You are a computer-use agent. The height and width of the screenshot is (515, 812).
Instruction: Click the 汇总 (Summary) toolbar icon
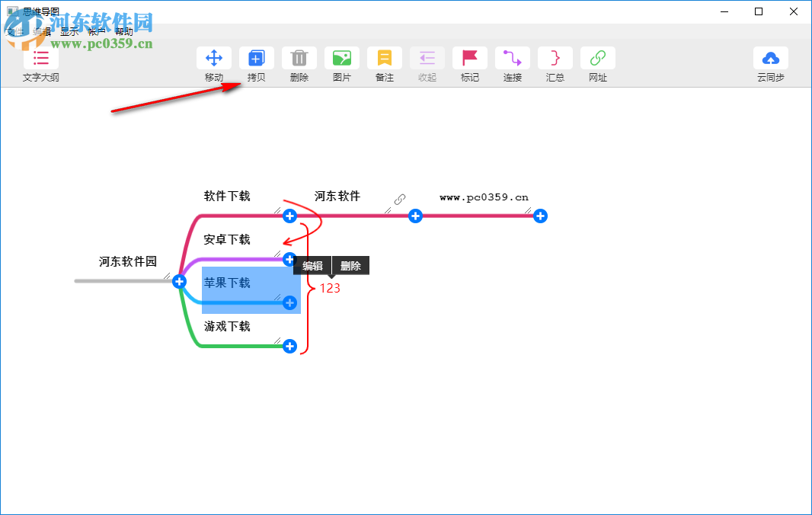pos(555,58)
